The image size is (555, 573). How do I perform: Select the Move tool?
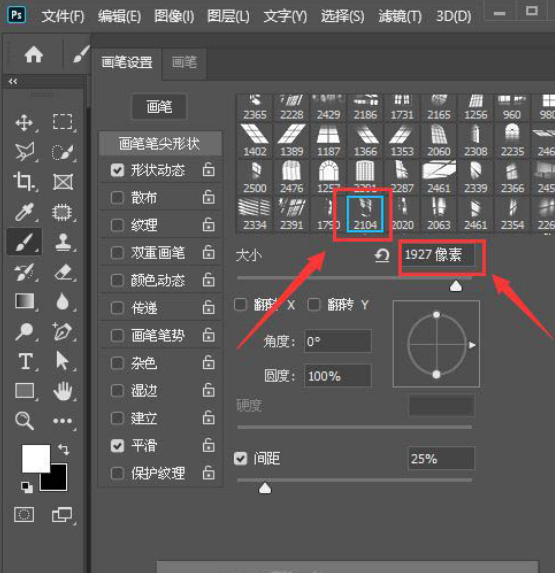[24, 122]
